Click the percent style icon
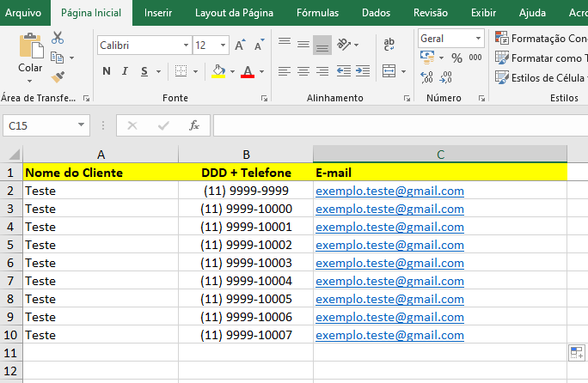Screen dimensions: 588x383 [456, 58]
